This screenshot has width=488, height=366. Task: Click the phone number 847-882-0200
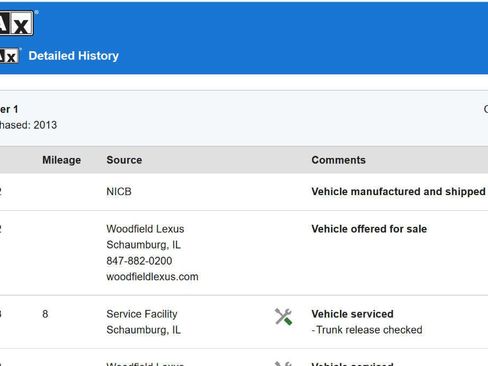pos(139,261)
